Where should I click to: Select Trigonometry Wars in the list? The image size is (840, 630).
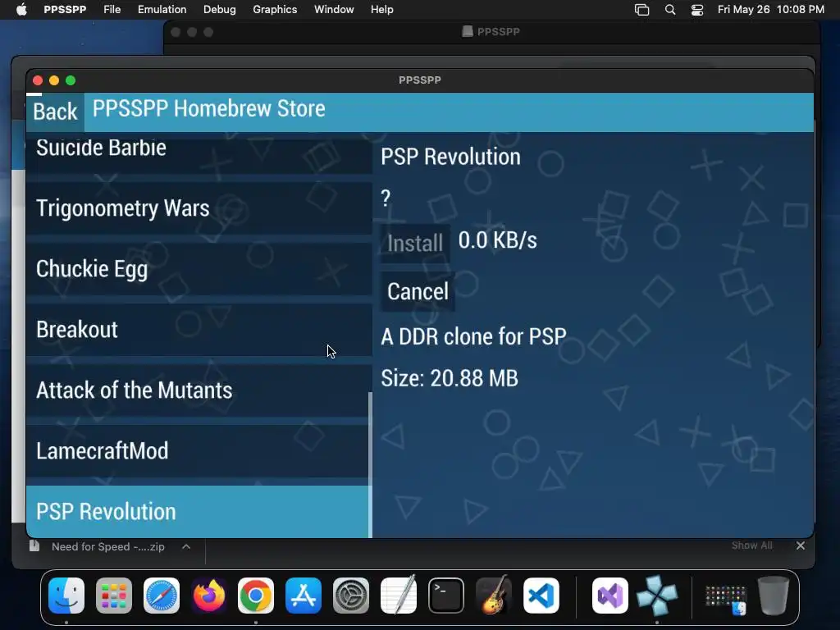[199, 208]
